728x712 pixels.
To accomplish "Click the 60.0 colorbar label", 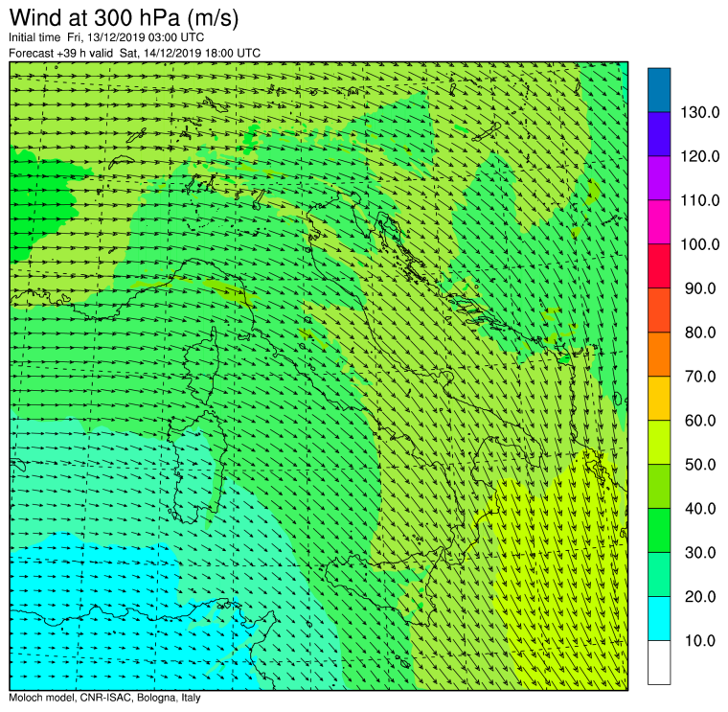I will [700, 421].
